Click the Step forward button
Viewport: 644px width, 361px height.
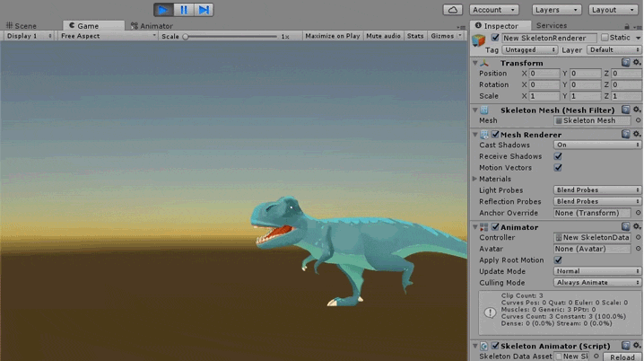[x=204, y=10]
